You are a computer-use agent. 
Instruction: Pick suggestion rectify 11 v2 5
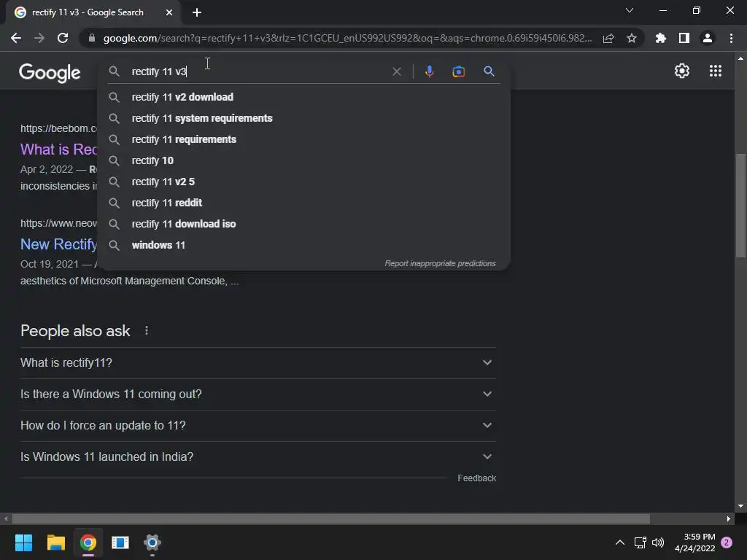[x=304, y=182]
